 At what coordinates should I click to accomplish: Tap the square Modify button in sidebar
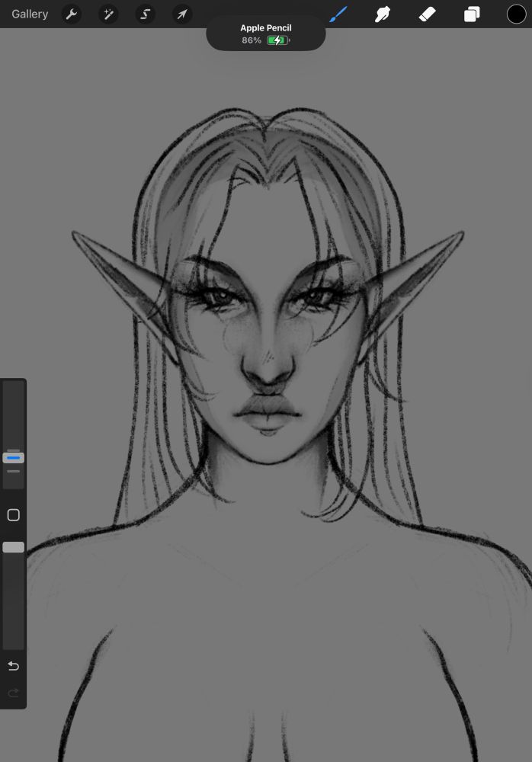pos(14,515)
